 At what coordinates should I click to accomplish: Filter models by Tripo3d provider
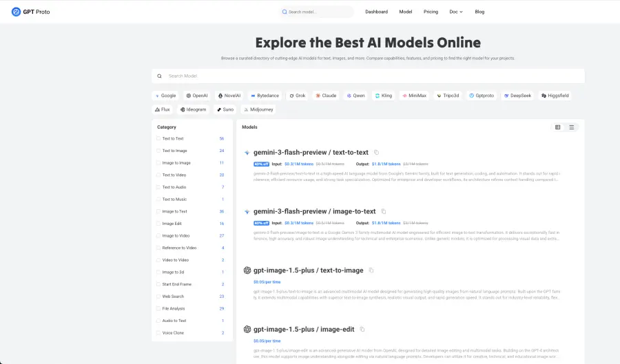click(x=448, y=96)
